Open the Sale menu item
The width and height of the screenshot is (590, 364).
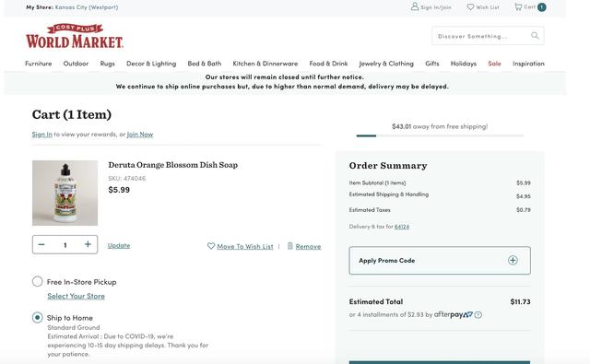(x=494, y=64)
